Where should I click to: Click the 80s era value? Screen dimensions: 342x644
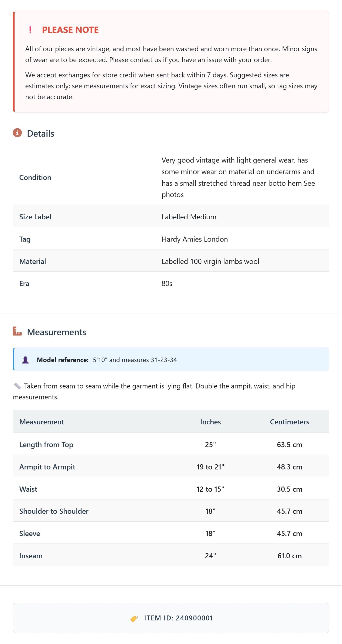pyautogui.click(x=167, y=284)
